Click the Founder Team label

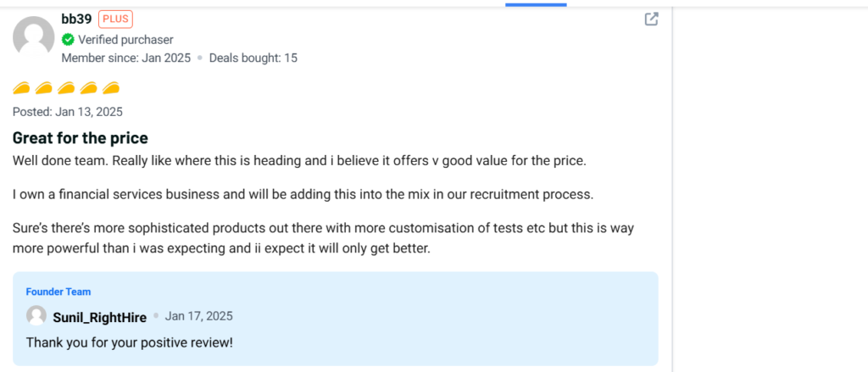click(58, 291)
